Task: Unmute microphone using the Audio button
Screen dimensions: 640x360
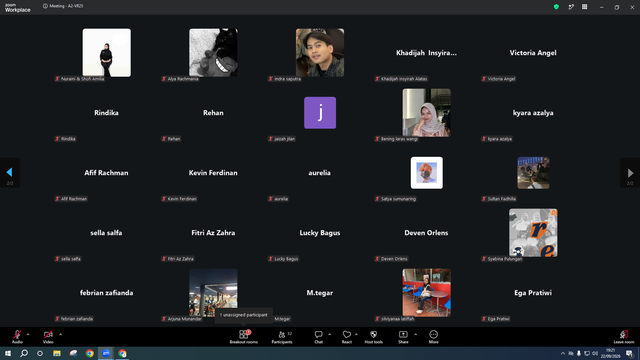Action: pyautogui.click(x=17, y=336)
